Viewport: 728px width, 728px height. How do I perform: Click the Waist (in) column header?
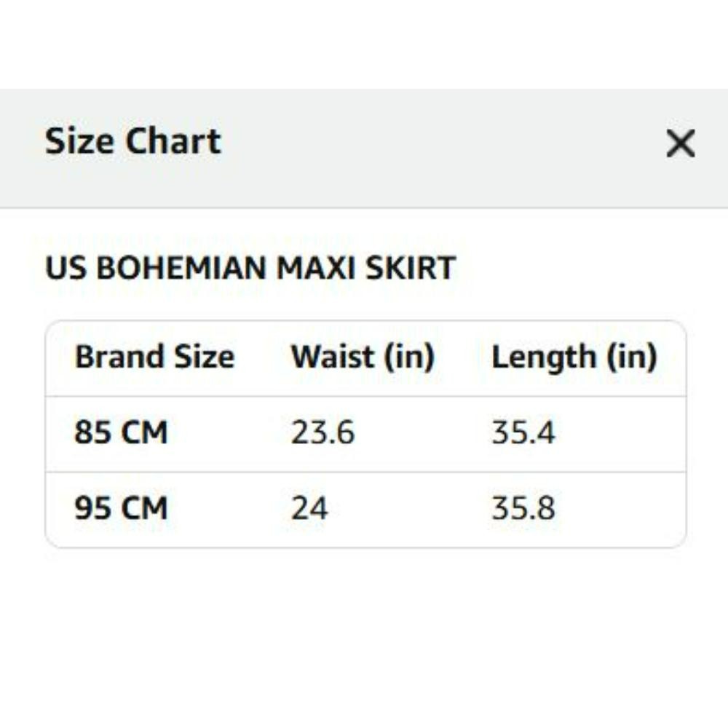[x=363, y=357]
